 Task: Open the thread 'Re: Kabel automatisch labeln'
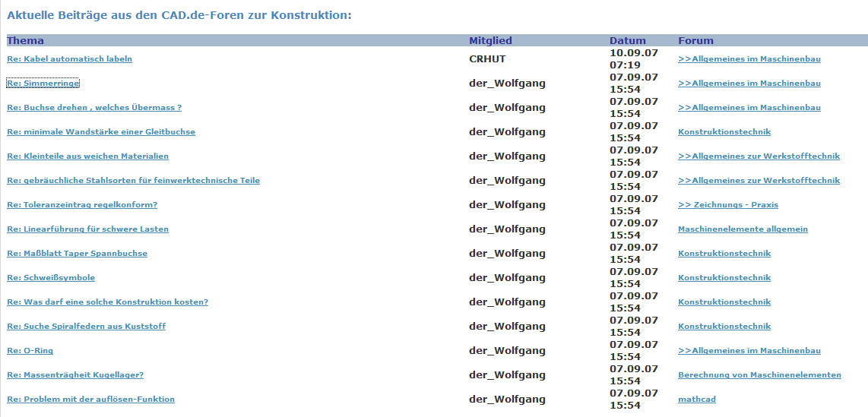(x=69, y=59)
